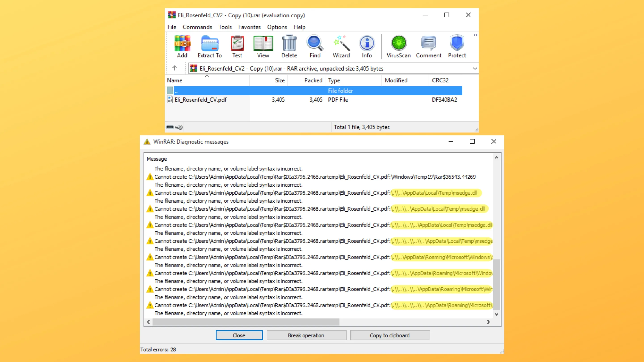Open the archive path dropdown arrow
Image resolution: width=644 pixels, height=362 pixels.
tap(475, 68)
